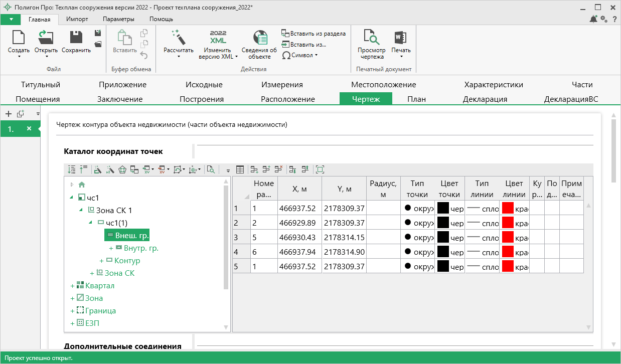Click the fullscreen expand icon in catalog toolbar
Image resolution: width=621 pixels, height=364 pixels.
click(x=320, y=170)
